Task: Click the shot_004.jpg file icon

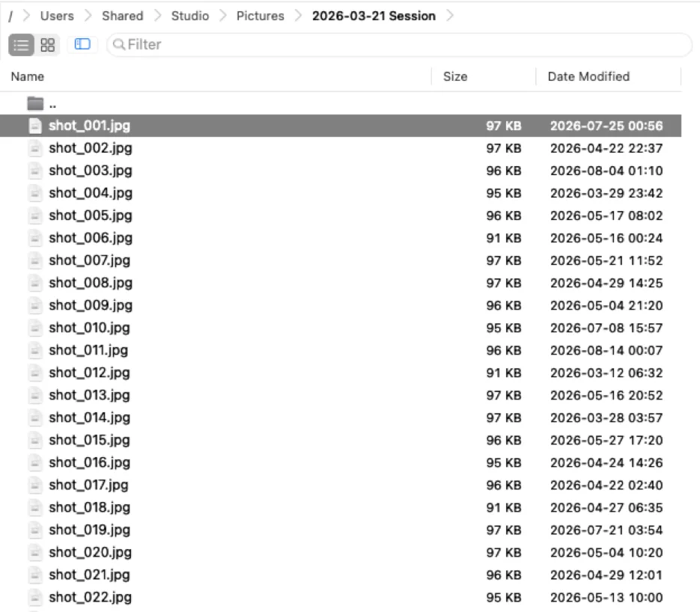Action: pos(35,193)
